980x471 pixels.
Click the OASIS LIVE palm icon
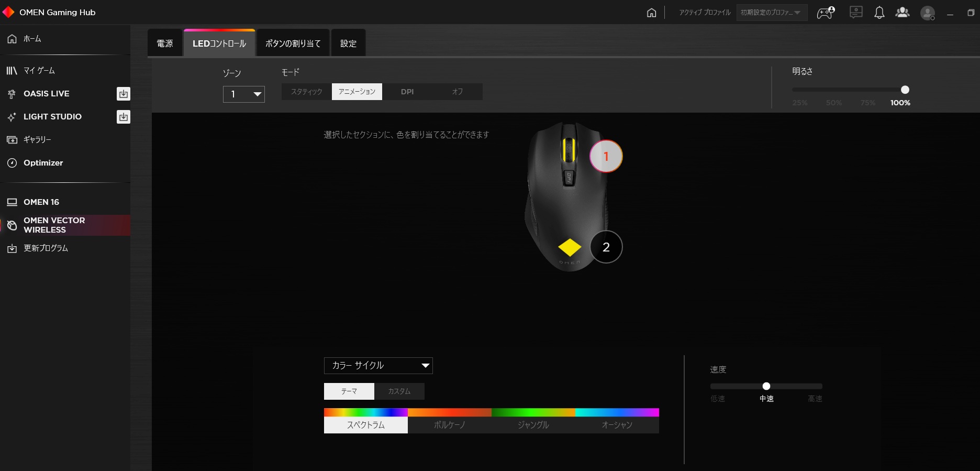[x=12, y=94]
